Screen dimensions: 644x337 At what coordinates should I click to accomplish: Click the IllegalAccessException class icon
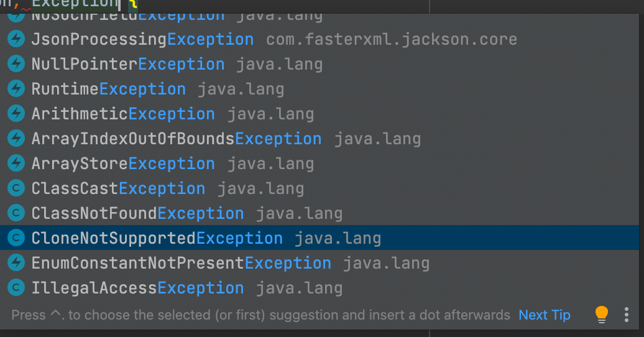16,288
